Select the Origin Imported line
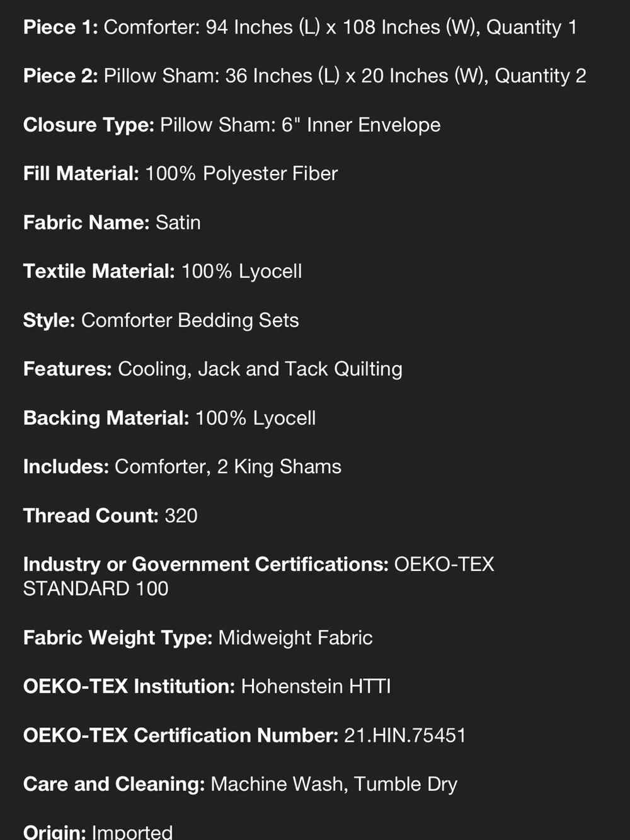 pos(98,831)
